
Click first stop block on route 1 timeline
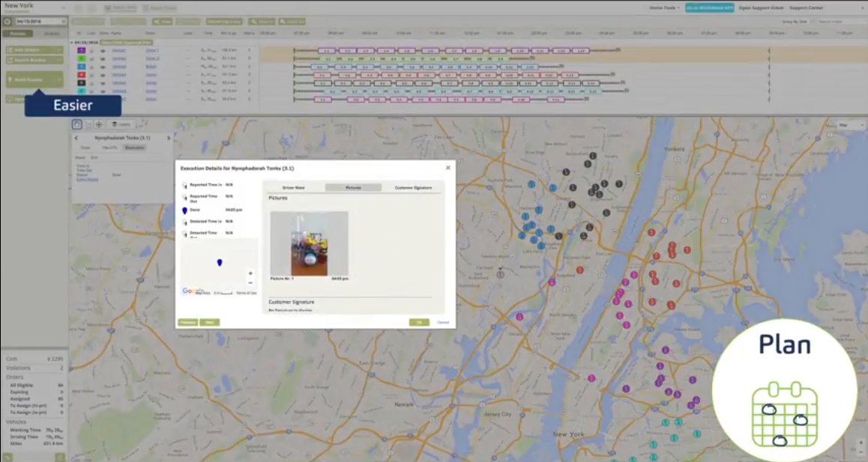[x=327, y=50]
